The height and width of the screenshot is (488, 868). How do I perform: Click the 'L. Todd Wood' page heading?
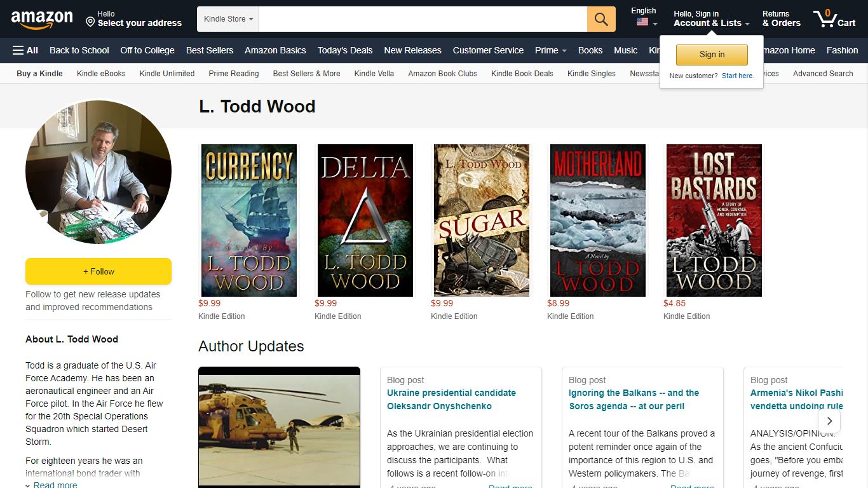257,106
